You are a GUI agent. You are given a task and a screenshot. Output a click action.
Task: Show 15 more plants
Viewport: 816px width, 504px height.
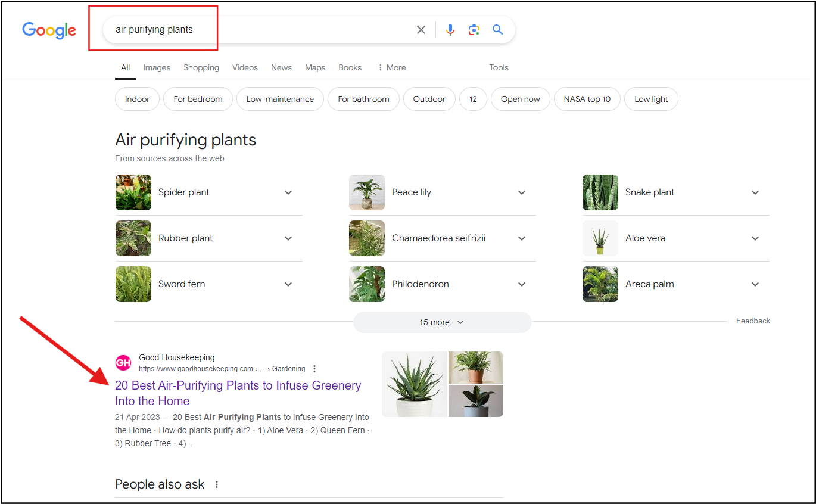442,322
